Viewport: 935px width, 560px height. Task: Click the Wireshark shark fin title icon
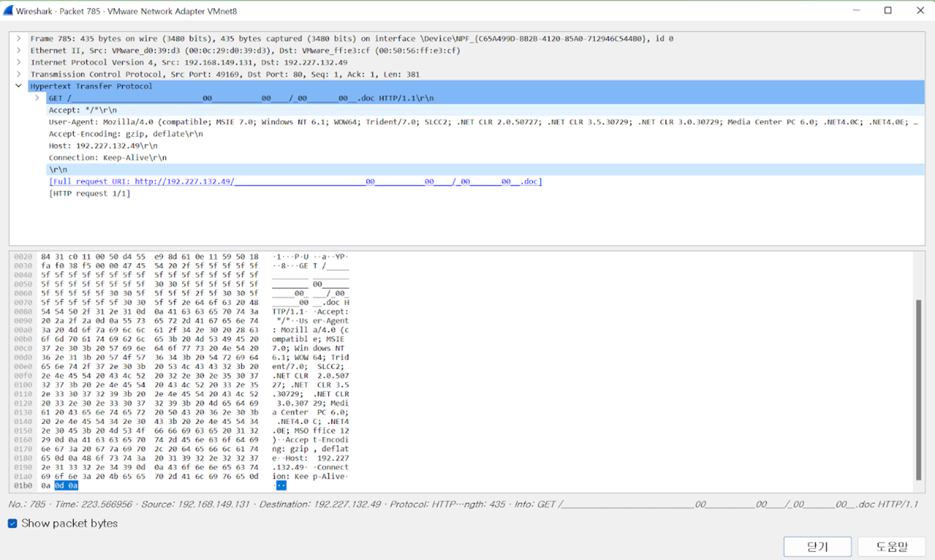pos(8,10)
